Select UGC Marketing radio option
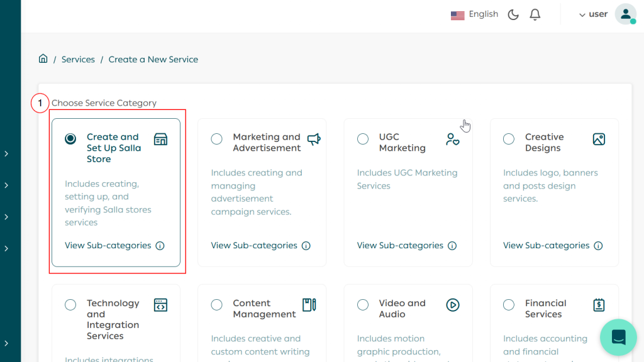The image size is (644, 362). click(363, 139)
